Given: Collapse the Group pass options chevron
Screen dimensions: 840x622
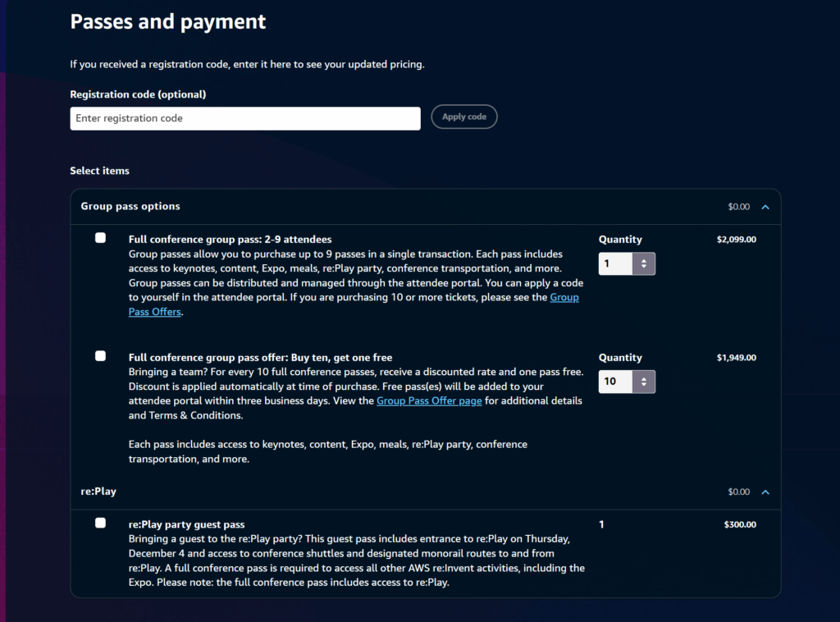Looking at the screenshot, I should 765,207.
